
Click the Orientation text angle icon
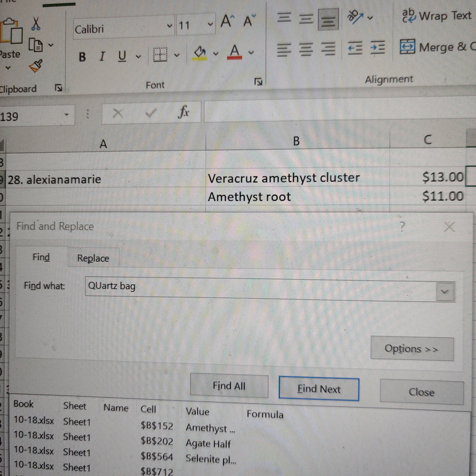click(356, 17)
